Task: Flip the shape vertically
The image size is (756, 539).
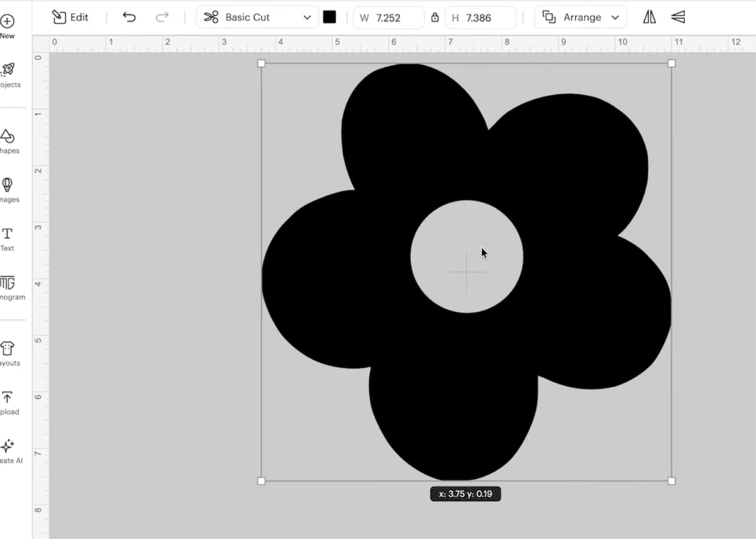Action: coord(678,17)
